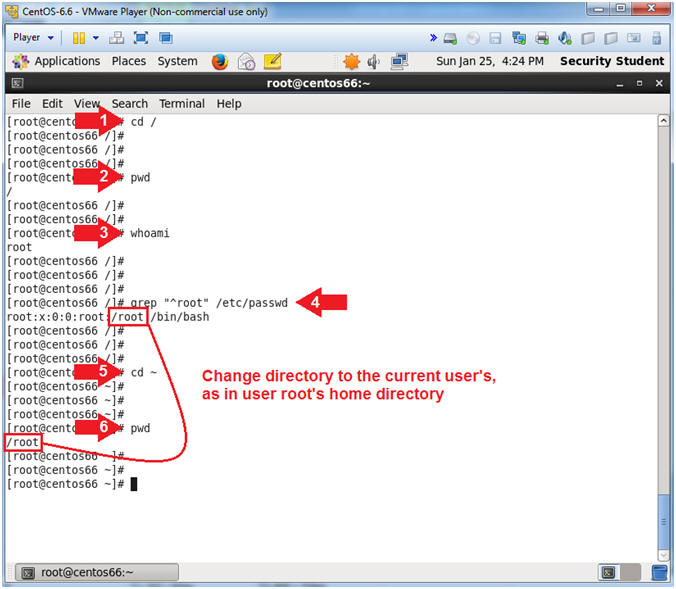Click the trash icon in bottom panel

click(660, 573)
